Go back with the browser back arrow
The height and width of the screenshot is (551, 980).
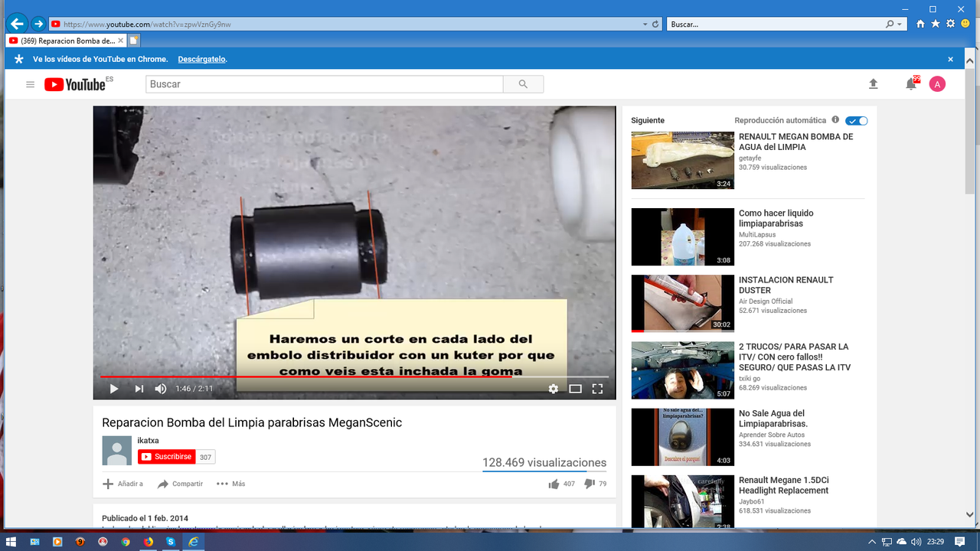pos(18,24)
